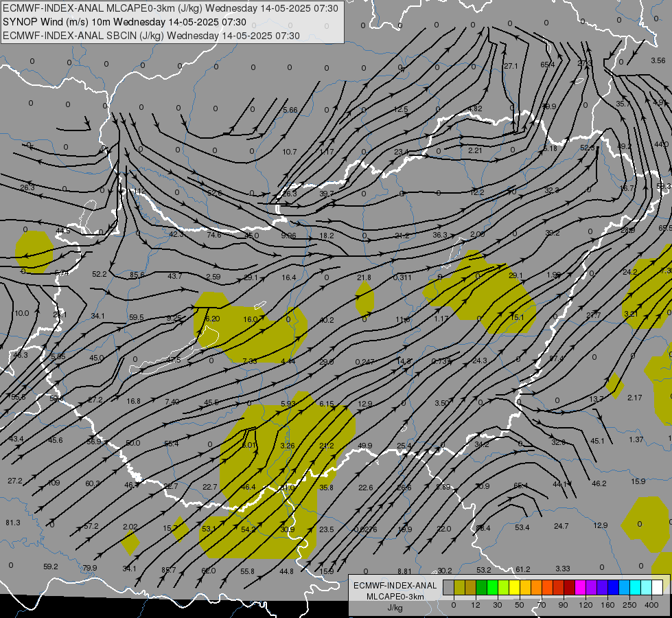Screen dimensions: 672x618
Task: Click the map value 85.7
Action: tap(168, 570)
